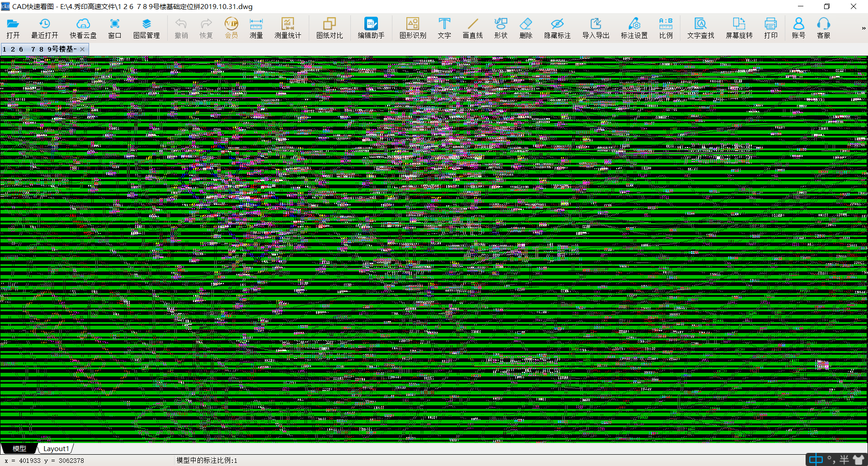
Task: Open layer management (图层管理)
Action: pos(146,28)
